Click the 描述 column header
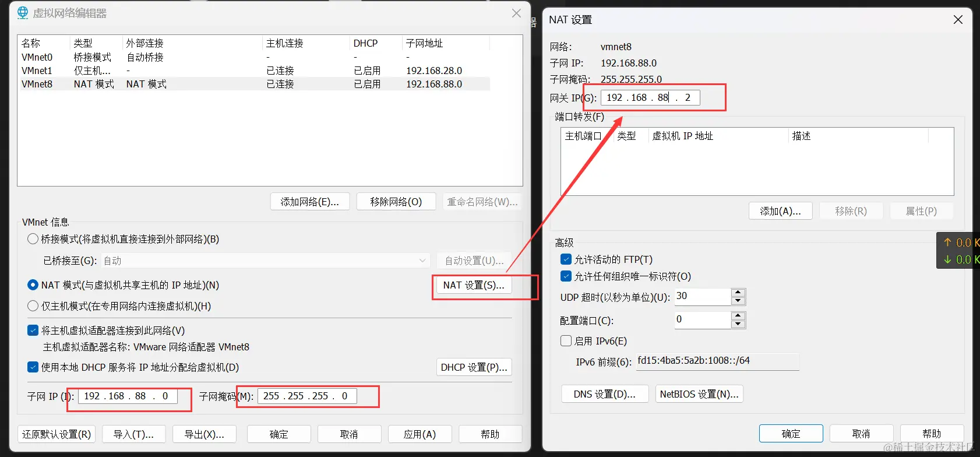This screenshot has width=980, height=457. coord(858,136)
